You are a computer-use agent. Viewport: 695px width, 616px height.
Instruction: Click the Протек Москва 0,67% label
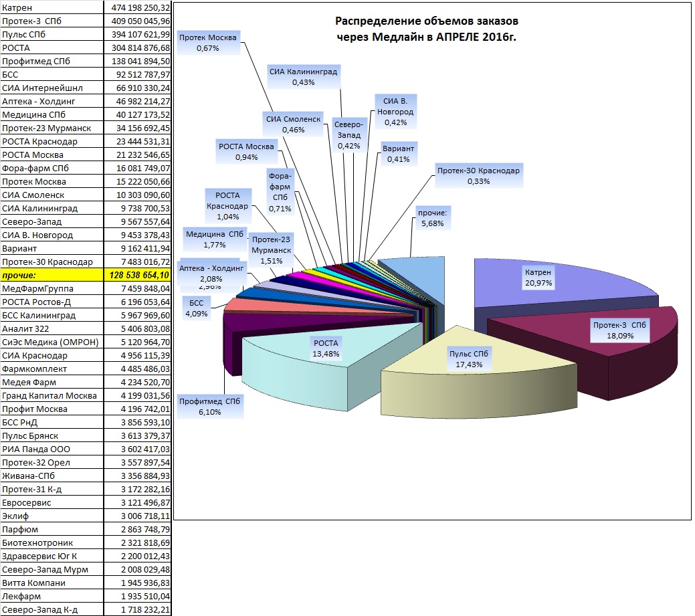(208, 43)
